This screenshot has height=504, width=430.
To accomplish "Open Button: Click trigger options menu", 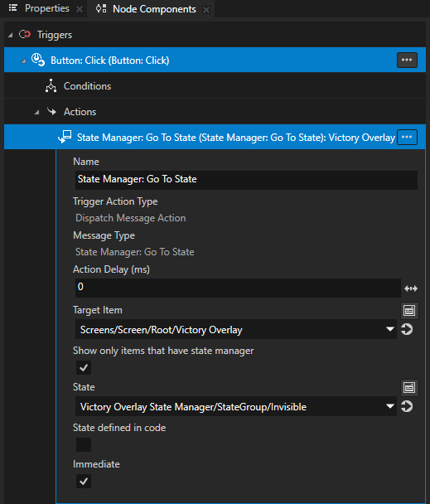I will 407,61.
